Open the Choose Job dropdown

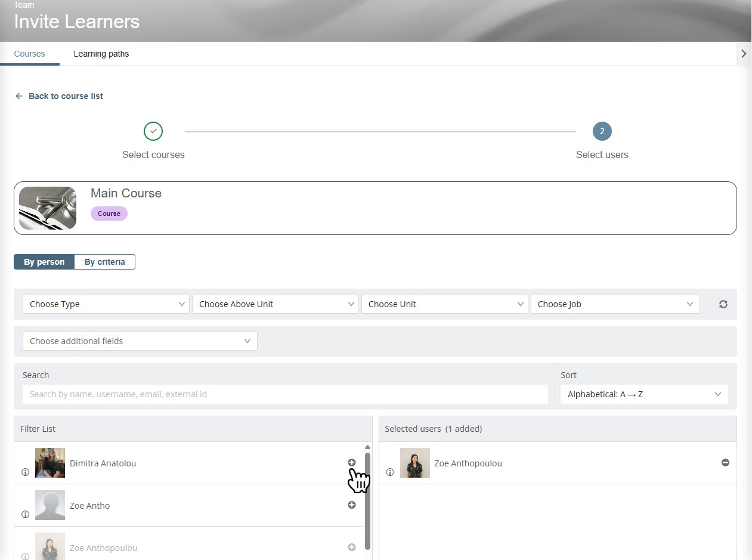[x=615, y=304]
